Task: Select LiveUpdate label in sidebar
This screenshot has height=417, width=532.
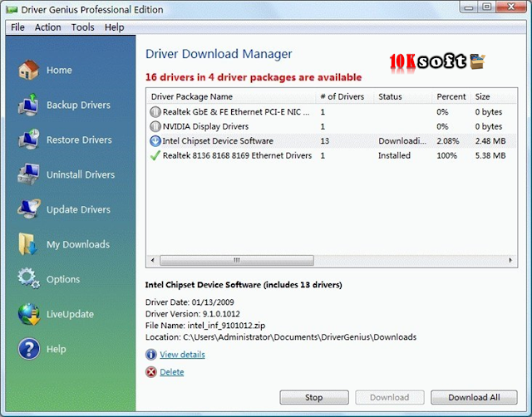Action: coord(70,314)
